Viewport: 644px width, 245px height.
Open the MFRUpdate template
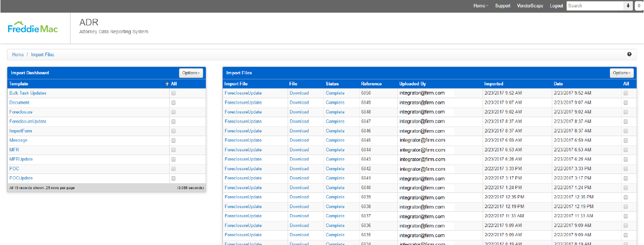click(21, 159)
